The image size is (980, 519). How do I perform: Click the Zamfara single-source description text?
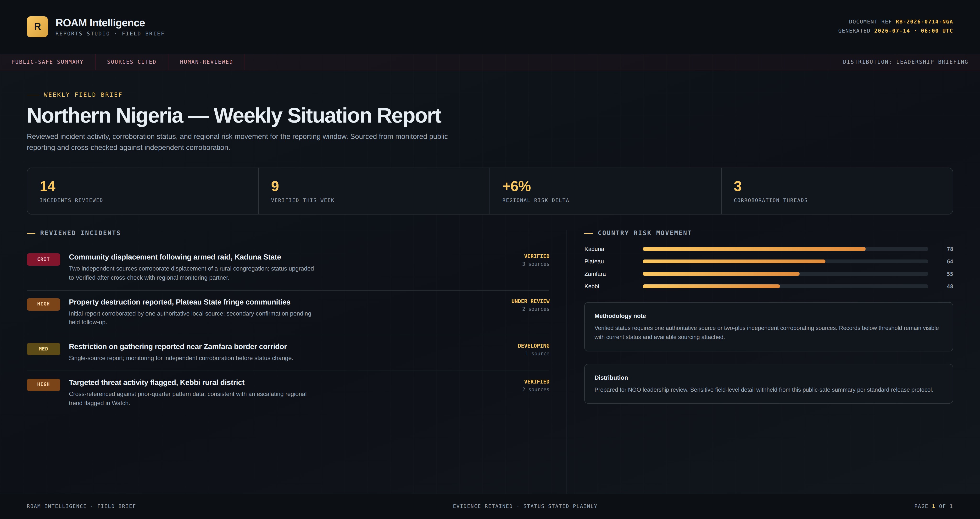click(x=181, y=358)
